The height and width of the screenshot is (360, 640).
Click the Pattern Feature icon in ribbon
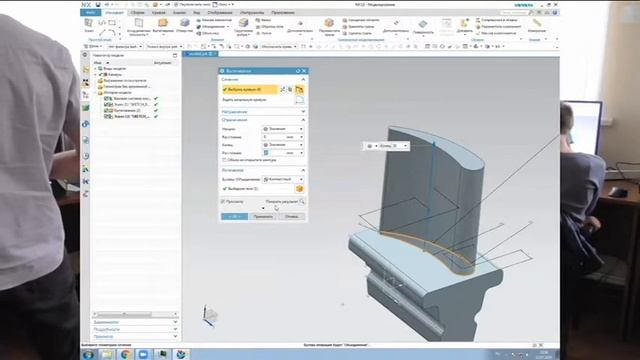pyautogui.click(x=199, y=20)
